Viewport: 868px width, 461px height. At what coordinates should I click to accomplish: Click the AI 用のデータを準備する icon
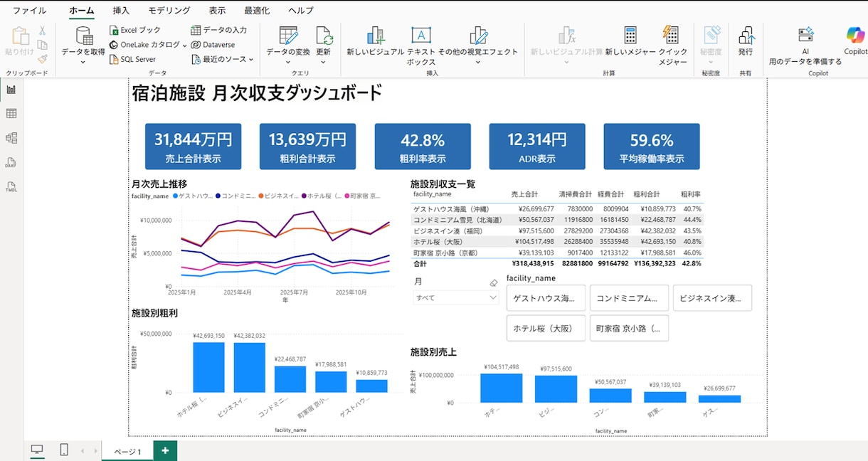click(x=805, y=36)
